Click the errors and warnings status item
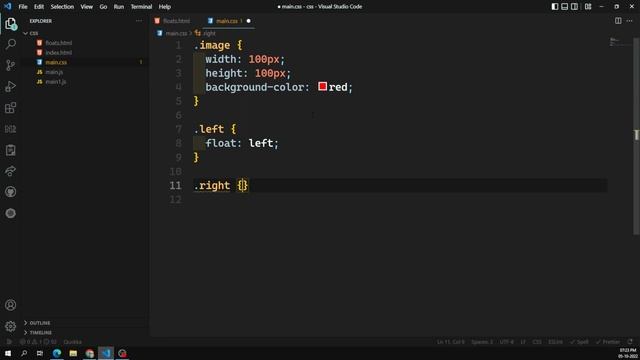 click(x=38, y=342)
